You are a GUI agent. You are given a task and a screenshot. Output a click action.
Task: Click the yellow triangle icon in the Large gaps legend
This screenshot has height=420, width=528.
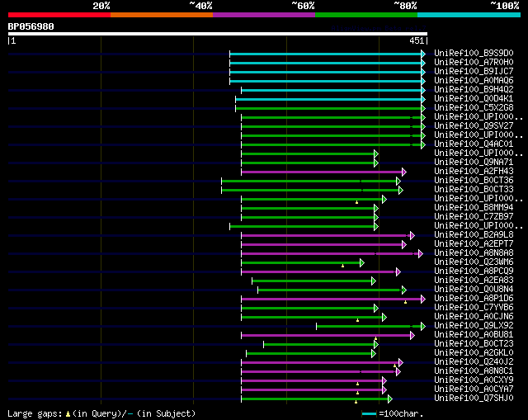68,413
